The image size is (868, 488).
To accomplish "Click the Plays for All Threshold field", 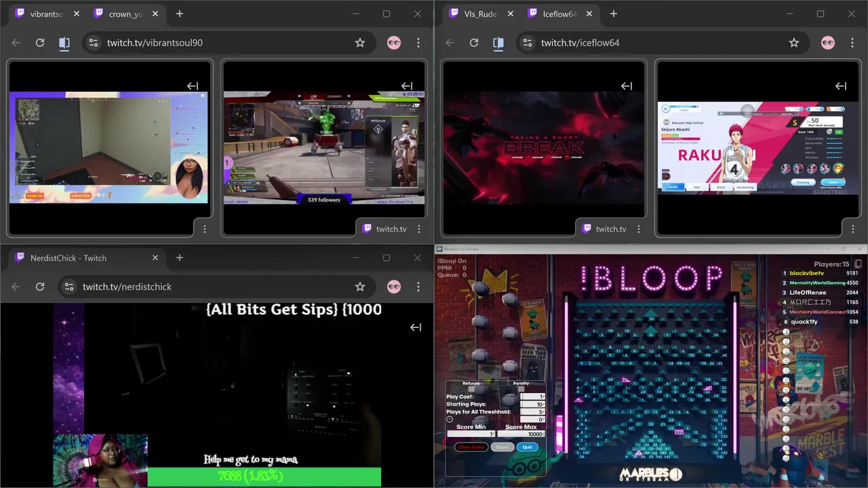I will (x=532, y=411).
